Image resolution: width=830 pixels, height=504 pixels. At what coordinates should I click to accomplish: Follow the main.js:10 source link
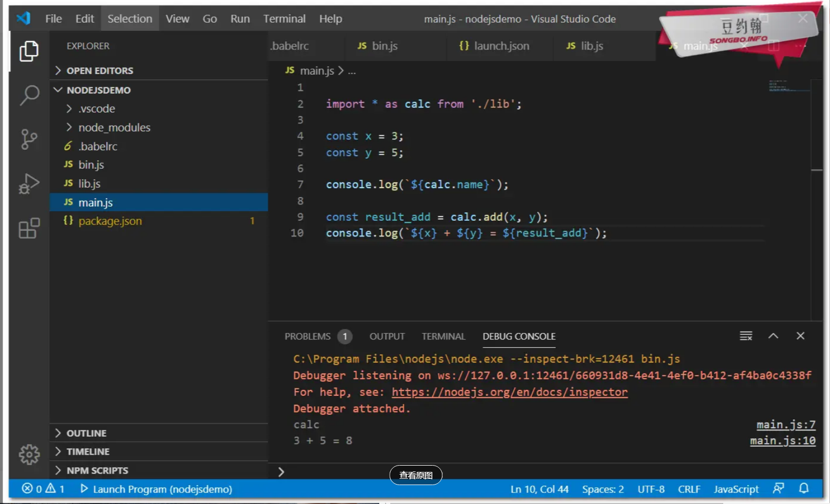pos(783,441)
